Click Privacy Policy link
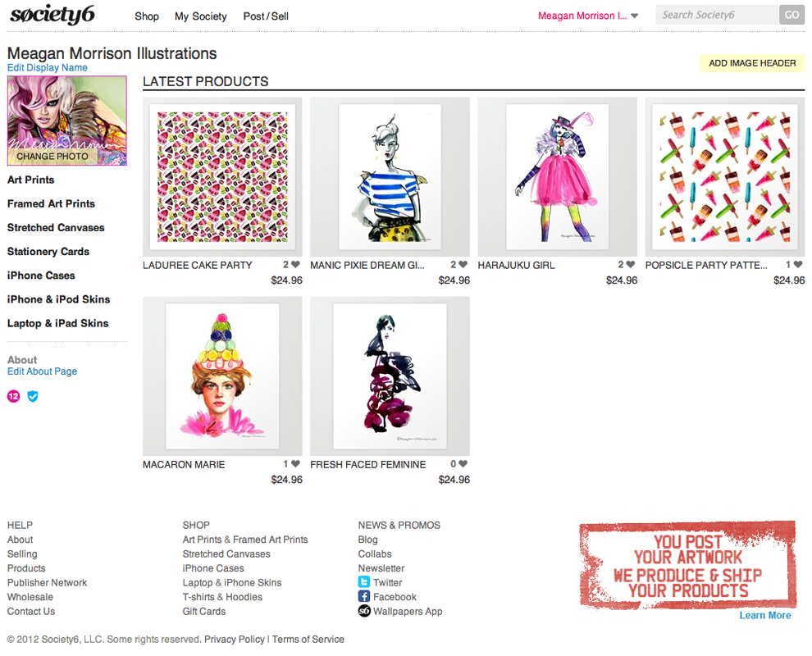Image resolution: width=812 pixels, height=656 pixels. click(234, 640)
